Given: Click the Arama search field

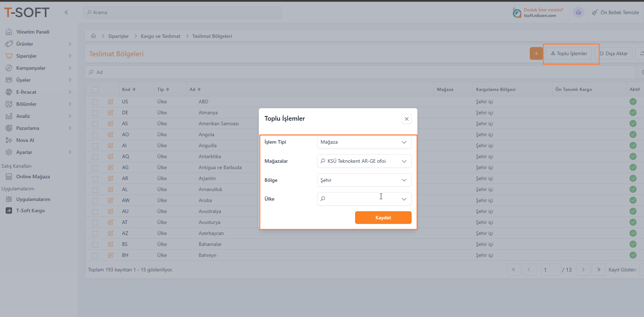Looking at the screenshot, I should pyautogui.click(x=182, y=12).
